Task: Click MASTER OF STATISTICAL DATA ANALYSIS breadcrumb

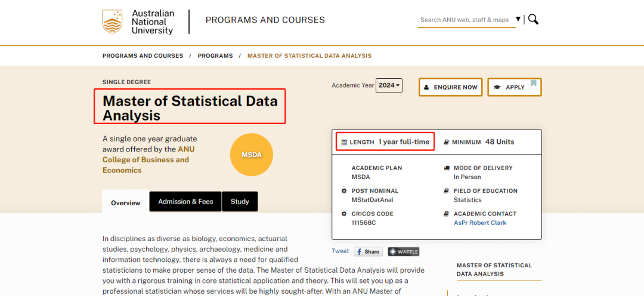Action: click(x=309, y=55)
